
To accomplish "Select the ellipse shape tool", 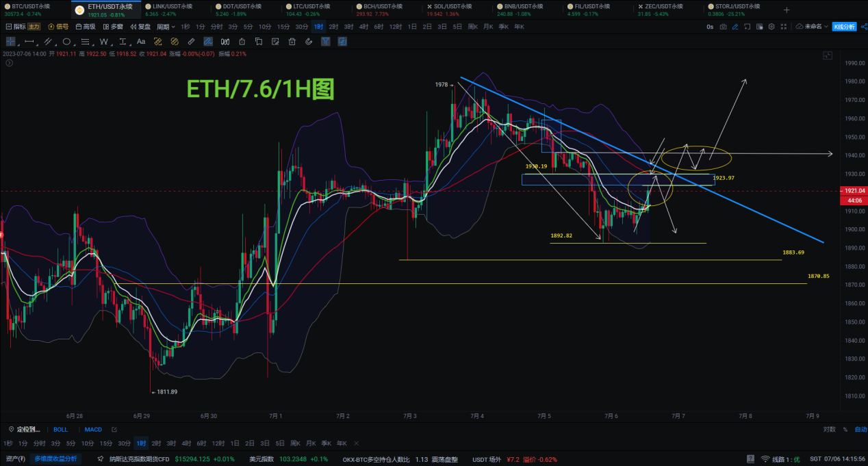I will click(x=66, y=42).
